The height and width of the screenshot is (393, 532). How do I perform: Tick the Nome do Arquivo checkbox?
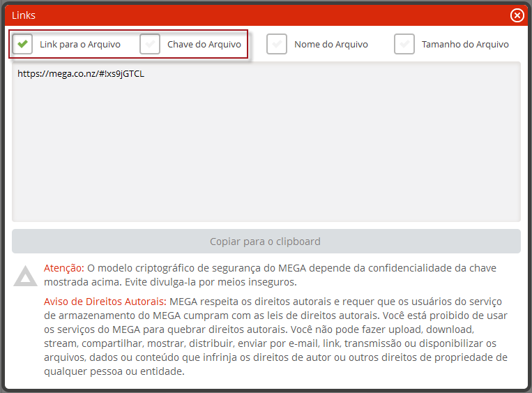coord(278,44)
